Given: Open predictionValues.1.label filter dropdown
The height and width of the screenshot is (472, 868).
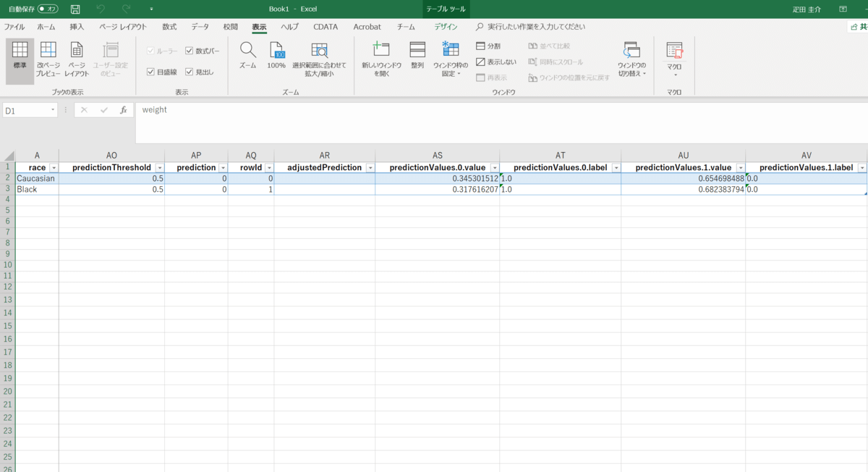Looking at the screenshot, I should [861, 168].
